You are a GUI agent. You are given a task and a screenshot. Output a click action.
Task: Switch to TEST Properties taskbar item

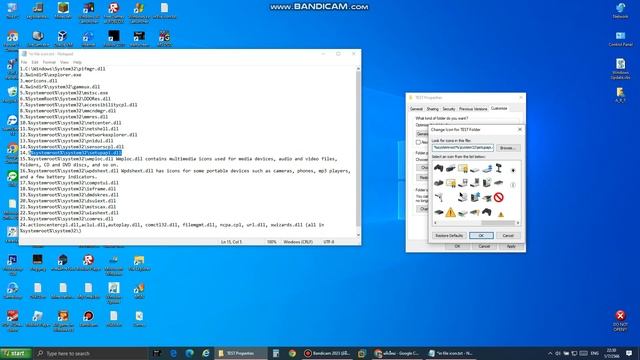tap(241, 353)
